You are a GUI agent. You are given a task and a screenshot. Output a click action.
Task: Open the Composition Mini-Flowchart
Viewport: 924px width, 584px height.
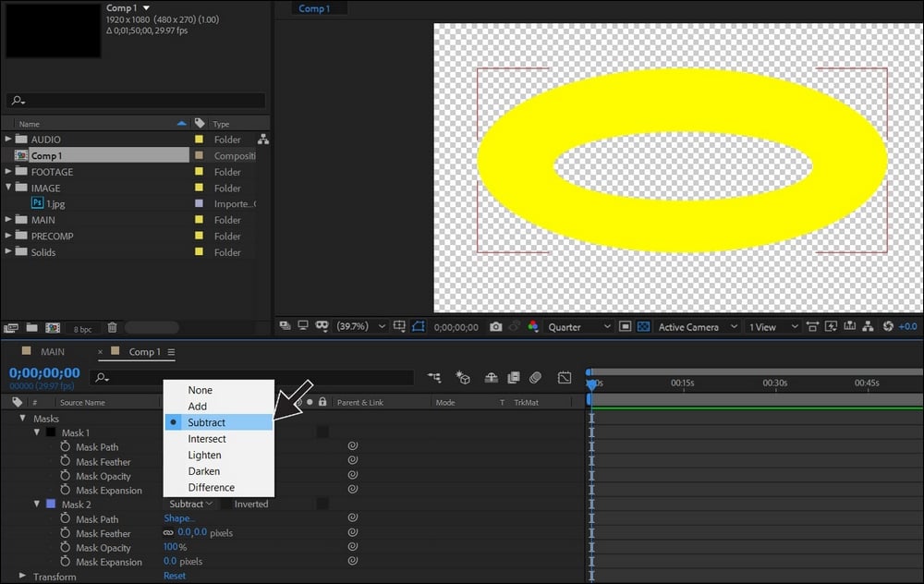tap(433, 377)
